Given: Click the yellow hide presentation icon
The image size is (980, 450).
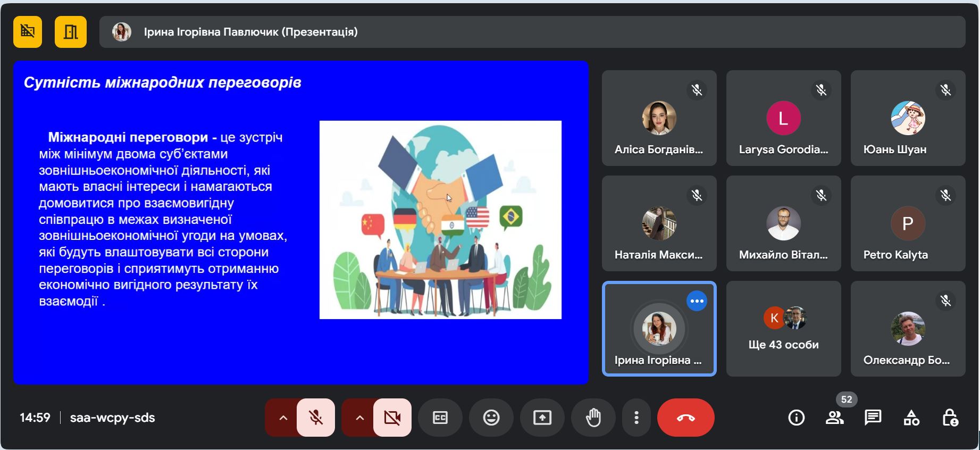Looking at the screenshot, I should point(28,32).
